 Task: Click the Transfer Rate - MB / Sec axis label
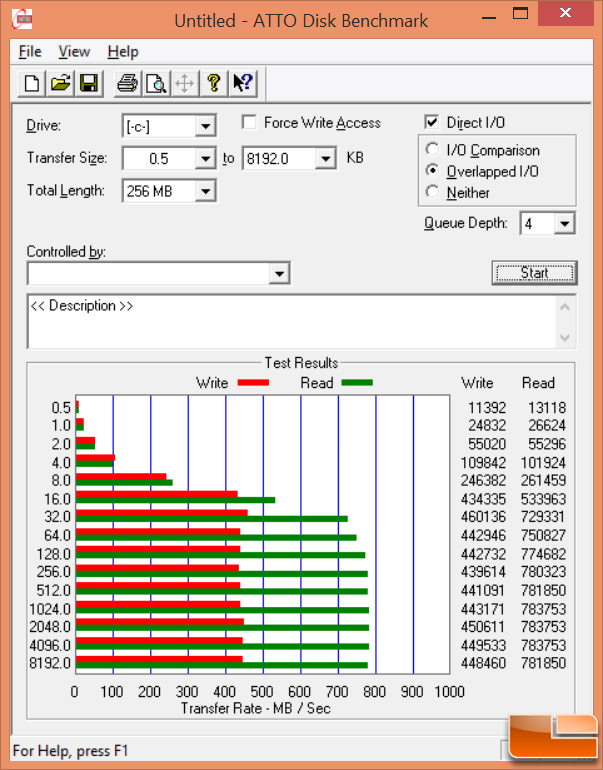[x=255, y=708]
